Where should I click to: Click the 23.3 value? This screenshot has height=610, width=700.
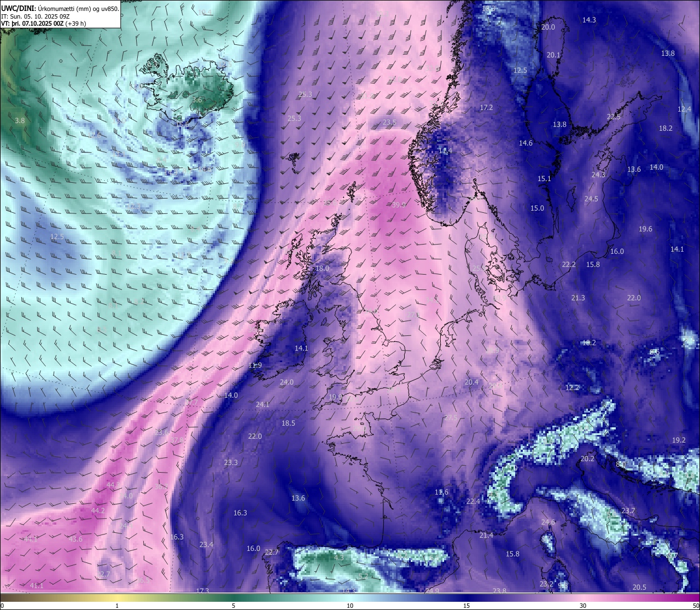(x=231, y=462)
